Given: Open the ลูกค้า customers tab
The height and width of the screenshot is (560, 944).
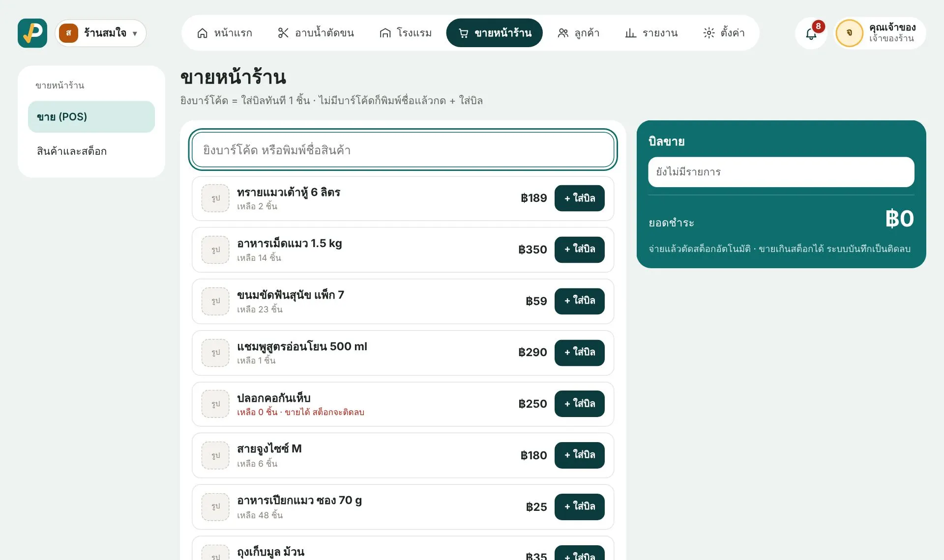Looking at the screenshot, I should click(x=578, y=33).
